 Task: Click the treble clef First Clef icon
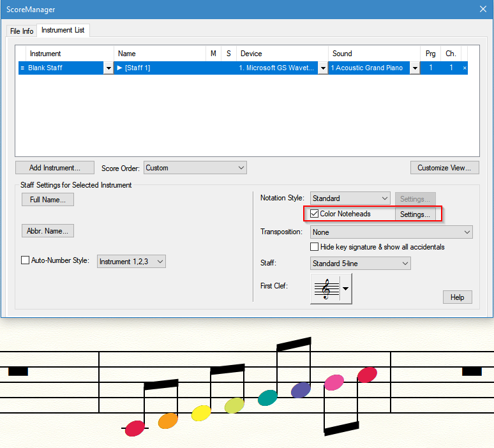[x=326, y=289]
